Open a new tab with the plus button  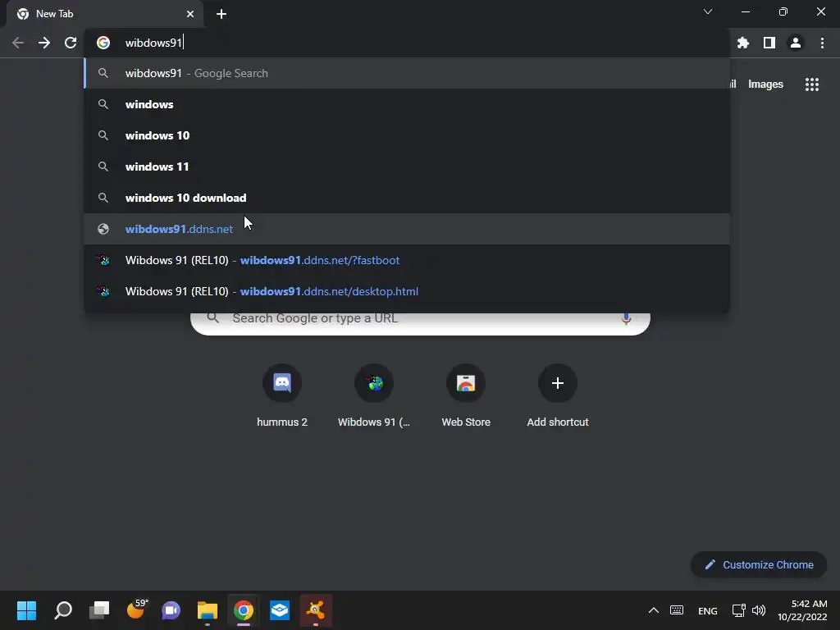221,14
